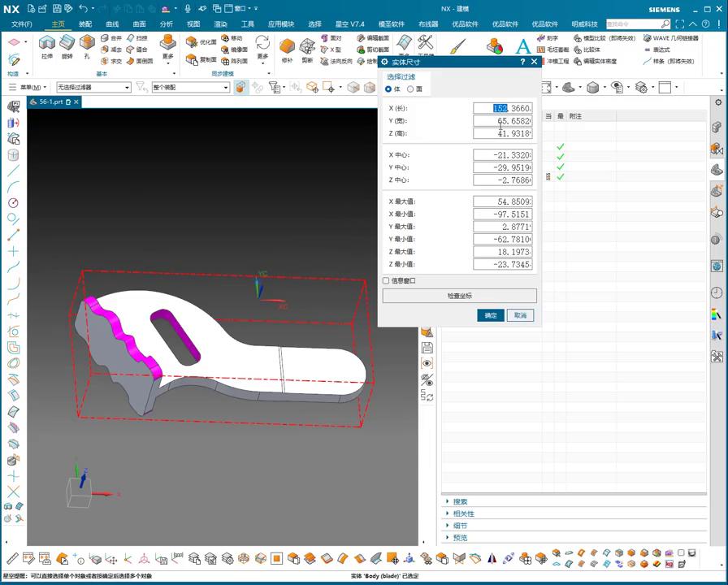Screen dimensions: 728x585
Task: Click the 拉伸 (Extrude) tool icon
Action: tap(47, 44)
